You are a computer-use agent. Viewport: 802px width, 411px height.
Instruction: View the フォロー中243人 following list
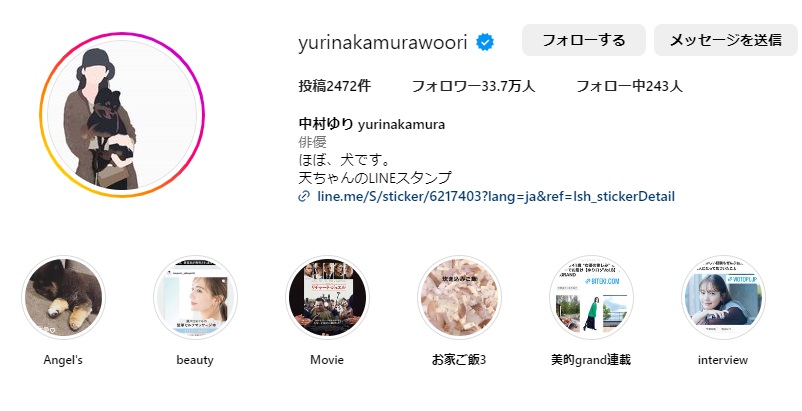[629, 86]
